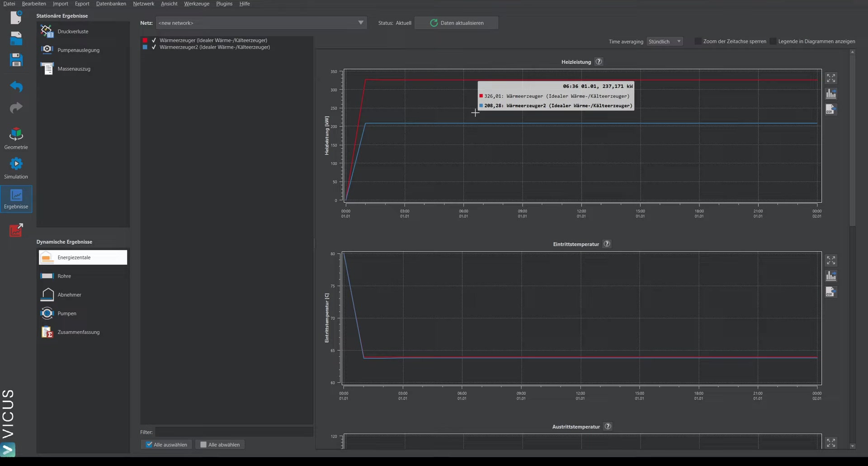868x466 pixels.
Task: Select Pumpen dynamic results
Action: tap(83, 313)
